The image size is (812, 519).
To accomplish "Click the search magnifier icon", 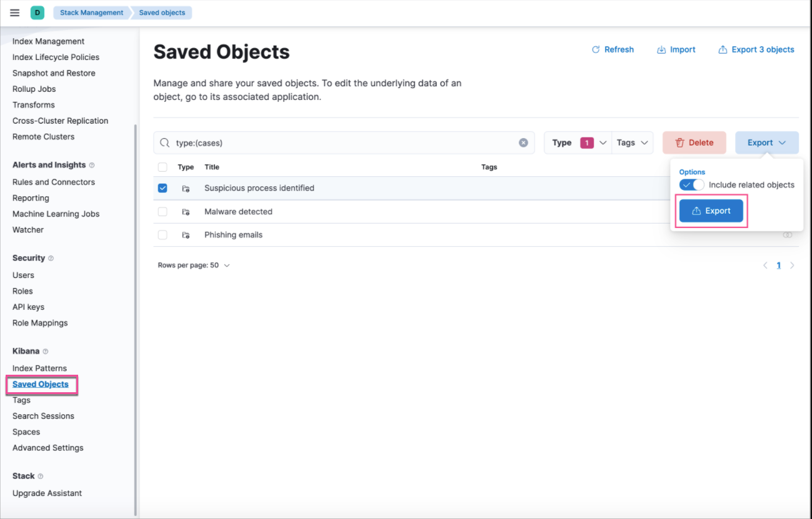I will pos(164,142).
